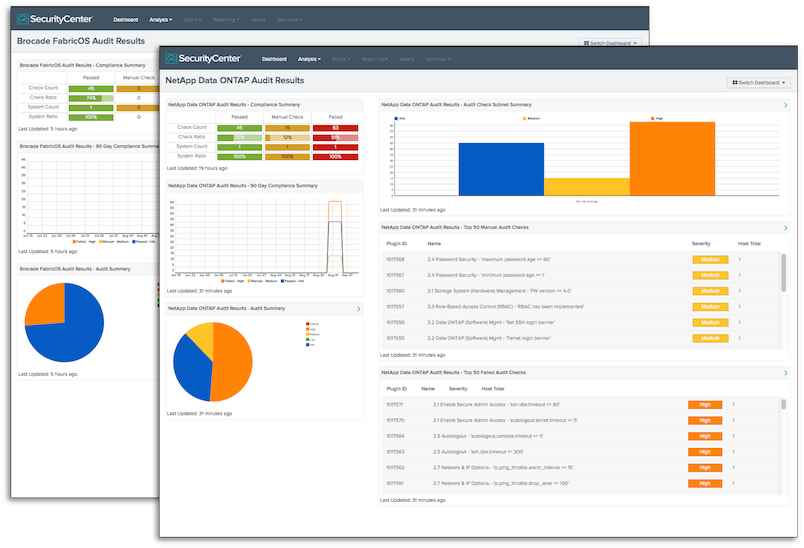Select plugin 1017560 FW version row

(581, 291)
